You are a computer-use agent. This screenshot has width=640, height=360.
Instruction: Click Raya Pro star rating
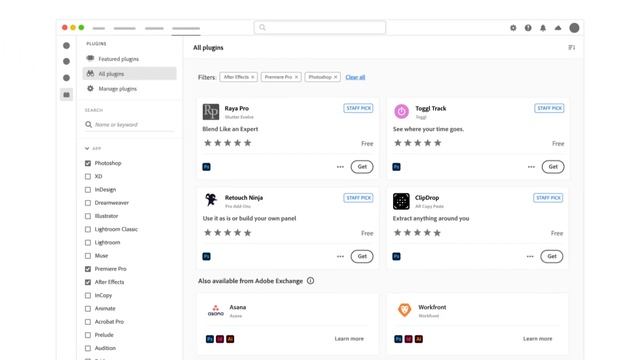(x=227, y=143)
